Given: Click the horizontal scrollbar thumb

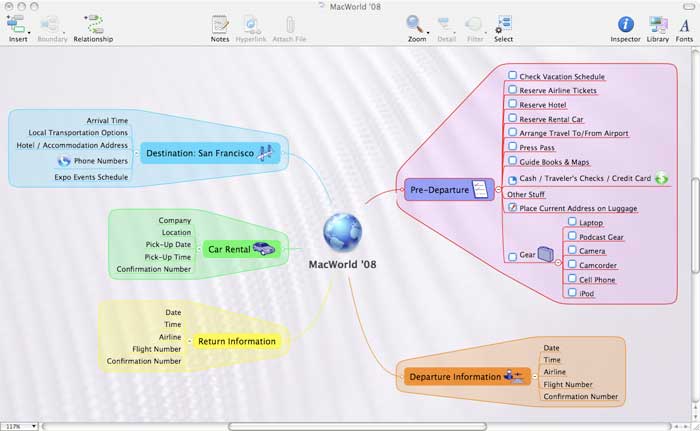Looking at the screenshot, I should coord(357,427).
